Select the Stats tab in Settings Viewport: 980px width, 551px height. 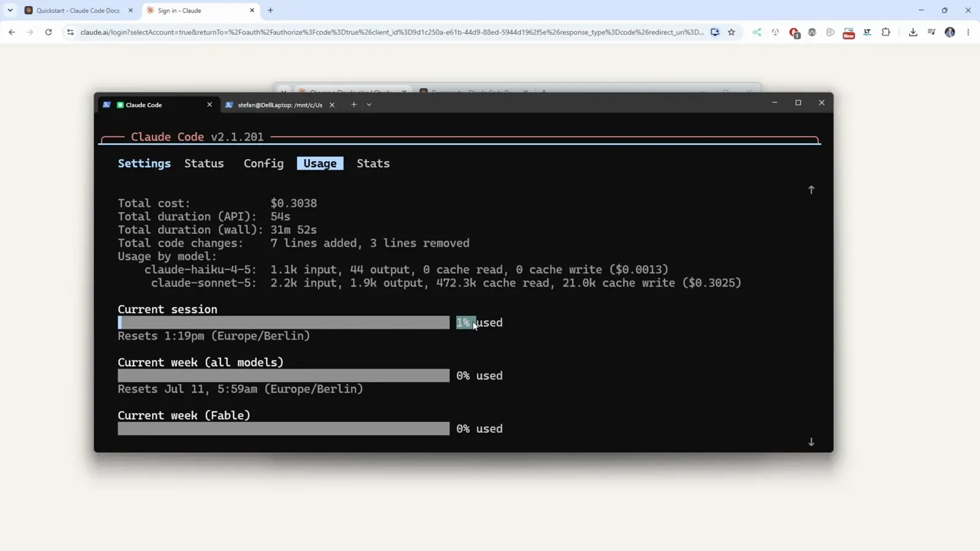[x=373, y=163]
